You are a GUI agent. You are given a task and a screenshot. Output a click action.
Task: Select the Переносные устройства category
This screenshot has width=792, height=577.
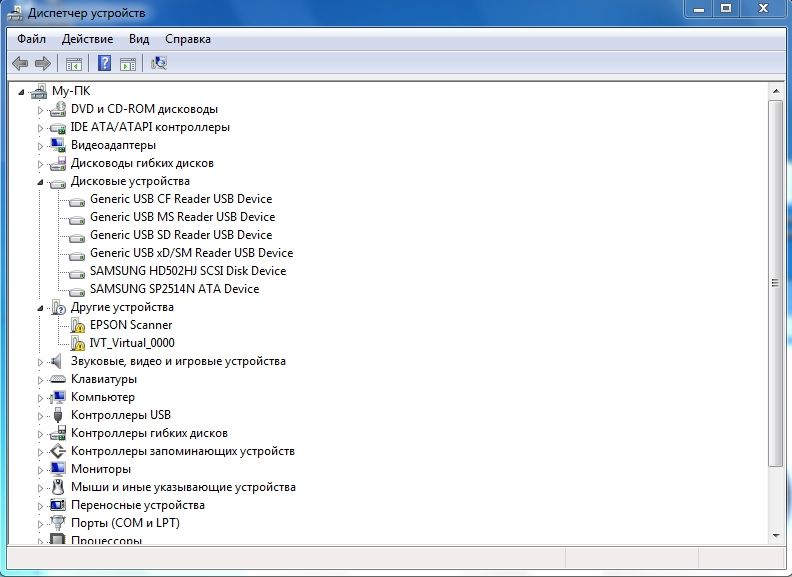(138, 505)
